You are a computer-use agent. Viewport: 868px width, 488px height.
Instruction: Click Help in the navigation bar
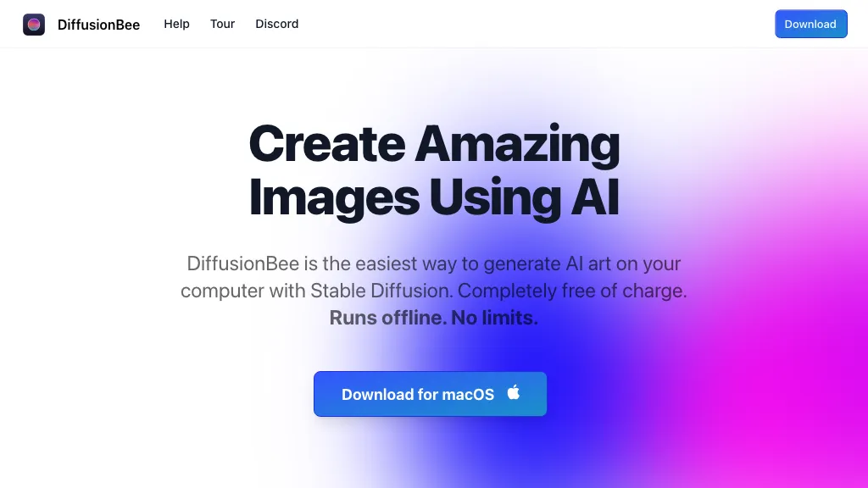point(176,24)
